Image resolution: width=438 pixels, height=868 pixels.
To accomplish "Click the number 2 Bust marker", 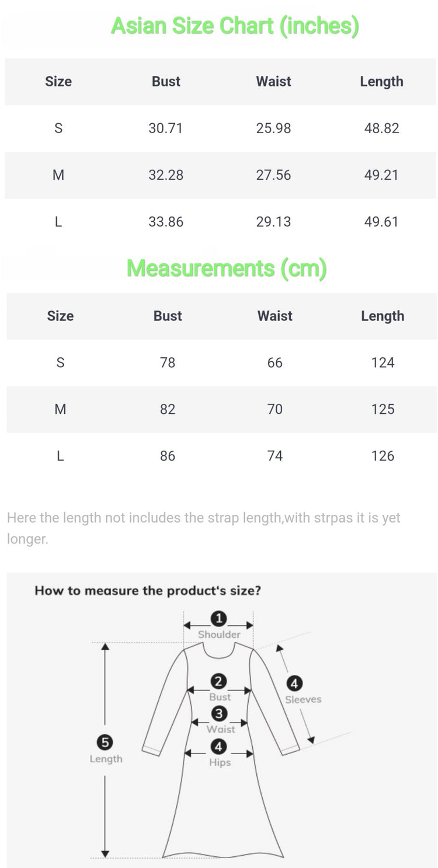I will (220, 682).
